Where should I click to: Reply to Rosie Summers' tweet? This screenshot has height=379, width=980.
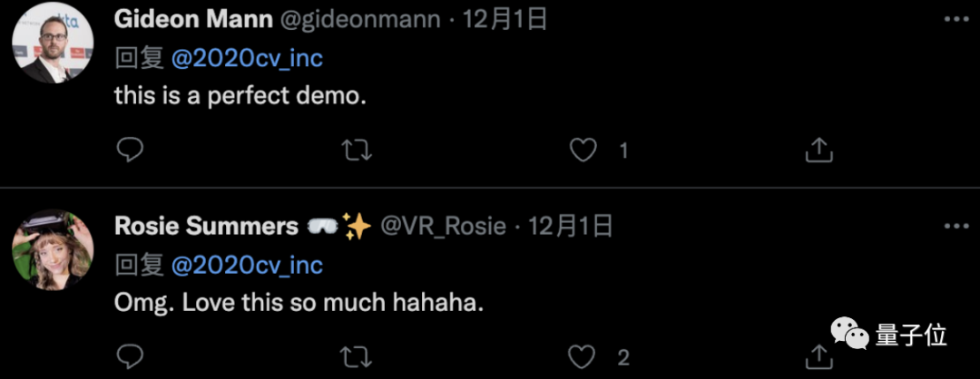tap(130, 357)
